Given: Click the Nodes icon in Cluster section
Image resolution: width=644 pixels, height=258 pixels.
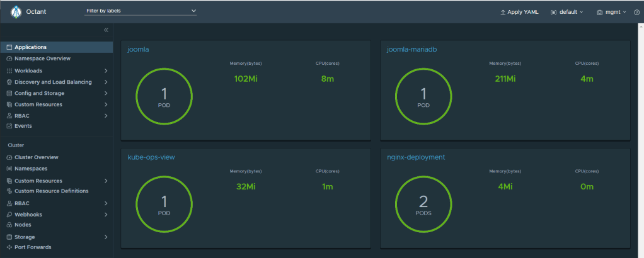Looking at the screenshot, I should [x=9, y=225].
